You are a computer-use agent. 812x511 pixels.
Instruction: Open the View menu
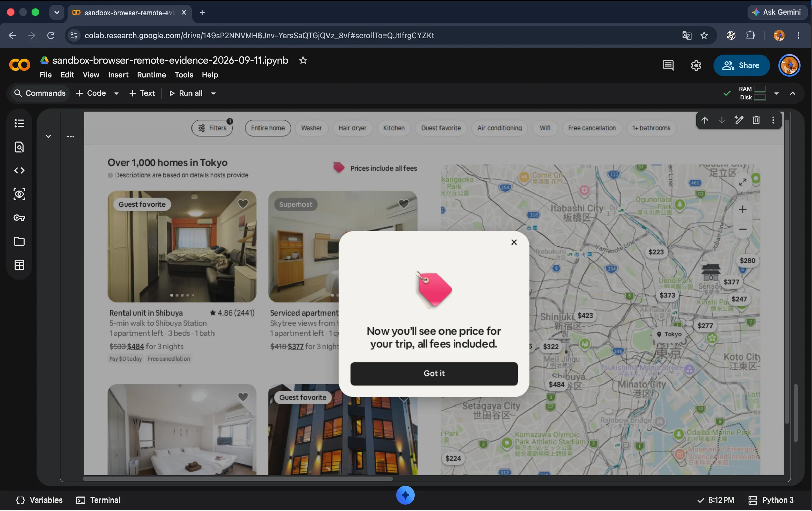(x=91, y=75)
